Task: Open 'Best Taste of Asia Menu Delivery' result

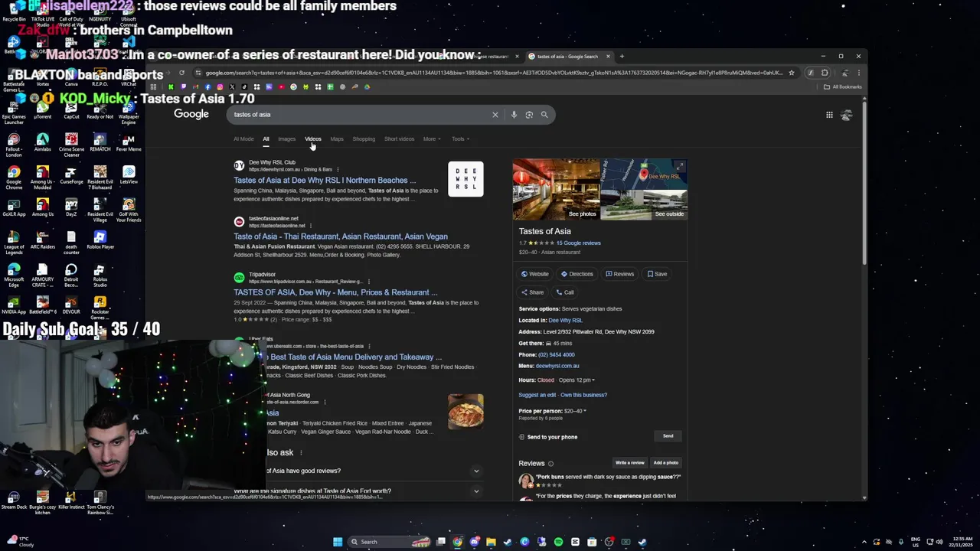Action: [x=356, y=357]
